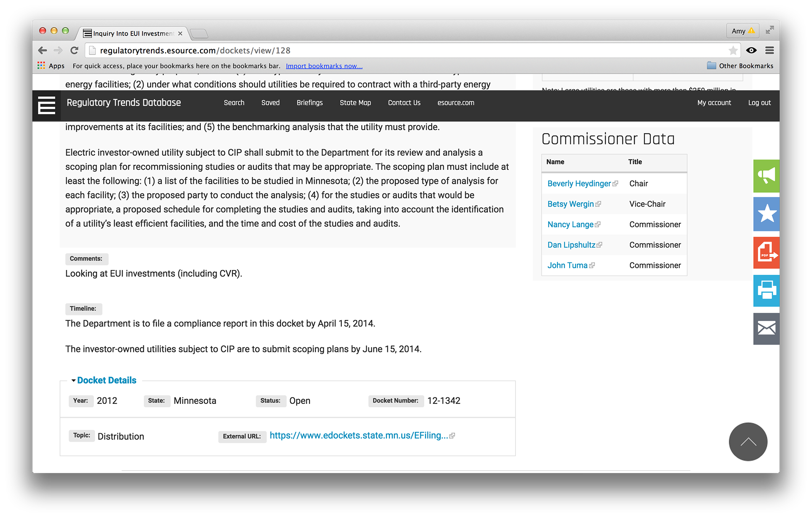The image size is (812, 518).
Task: Click the round scroll-to-top arrow button
Action: click(748, 442)
